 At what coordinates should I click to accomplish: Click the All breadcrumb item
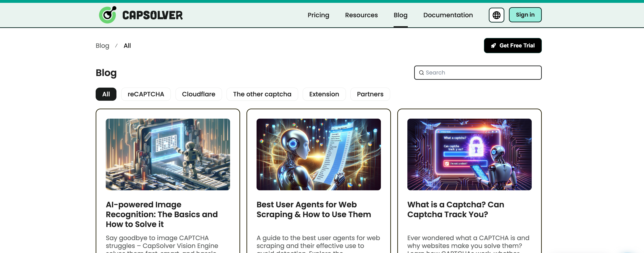127,46
